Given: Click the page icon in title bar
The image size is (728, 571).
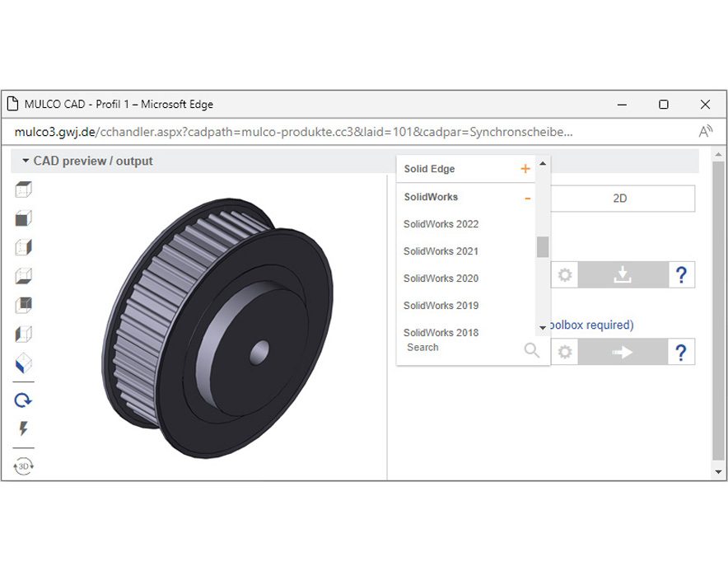Looking at the screenshot, I should 12,104.
